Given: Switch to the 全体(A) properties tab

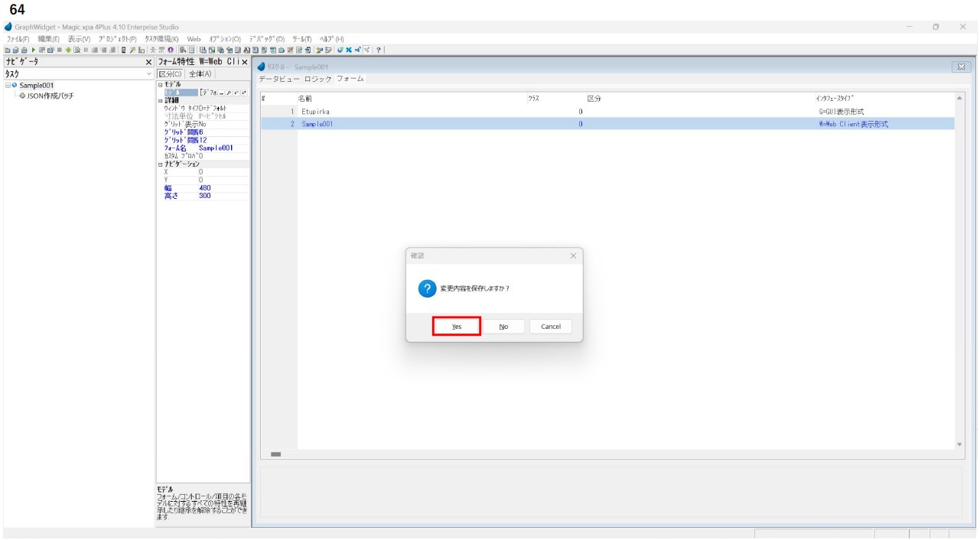Looking at the screenshot, I should click(x=201, y=74).
